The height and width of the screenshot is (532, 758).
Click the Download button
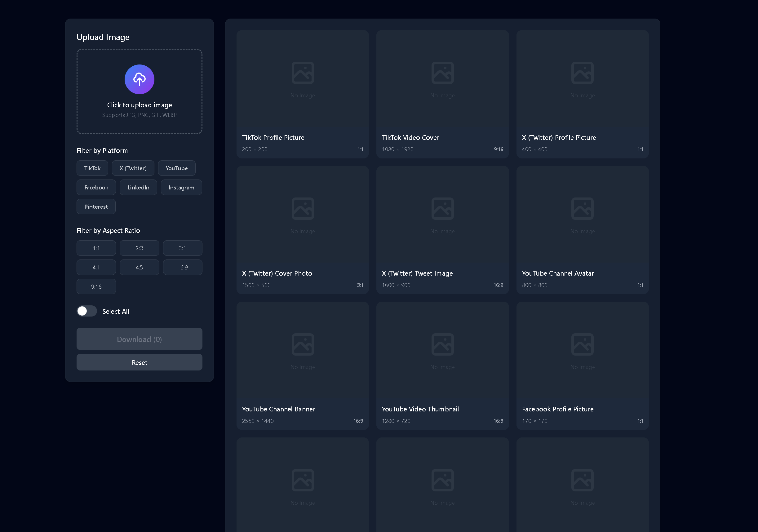[x=139, y=339]
